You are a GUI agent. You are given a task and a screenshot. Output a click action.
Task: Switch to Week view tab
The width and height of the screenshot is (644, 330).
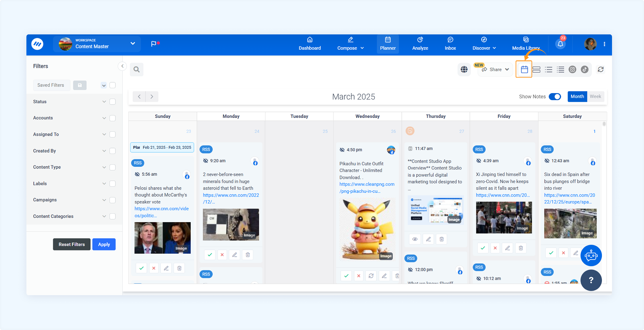click(x=595, y=97)
